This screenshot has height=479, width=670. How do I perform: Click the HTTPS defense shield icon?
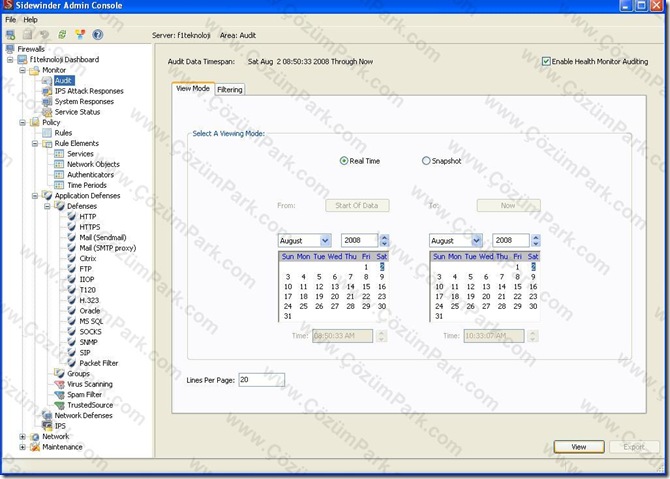pyautogui.click(x=72, y=227)
